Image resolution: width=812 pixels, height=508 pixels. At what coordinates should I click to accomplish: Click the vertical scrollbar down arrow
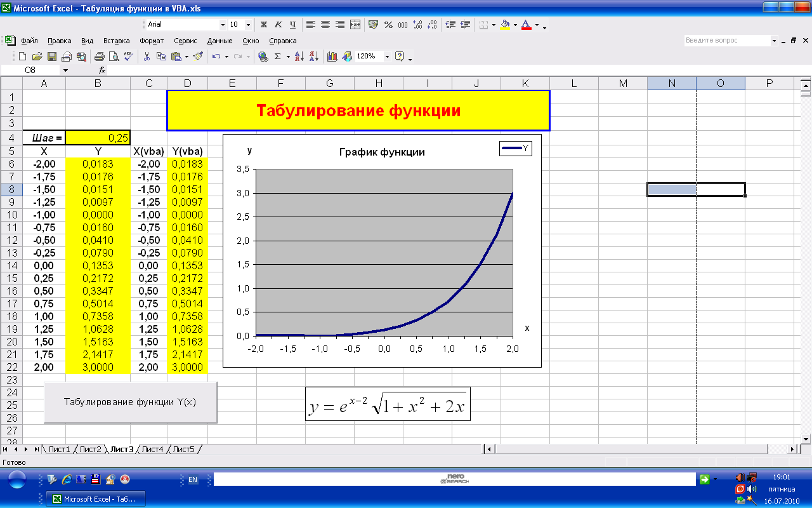[x=806, y=439]
